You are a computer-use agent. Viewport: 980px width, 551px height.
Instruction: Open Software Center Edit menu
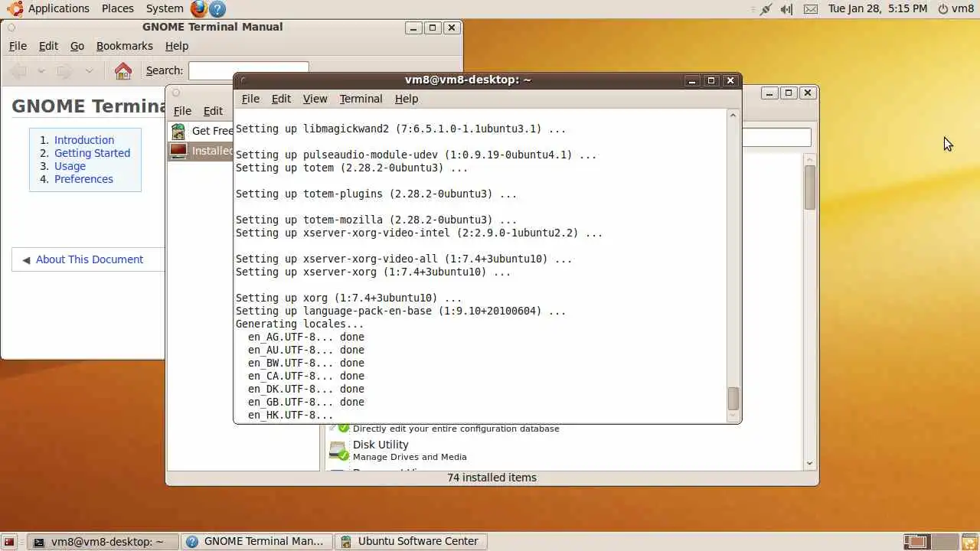coord(213,111)
